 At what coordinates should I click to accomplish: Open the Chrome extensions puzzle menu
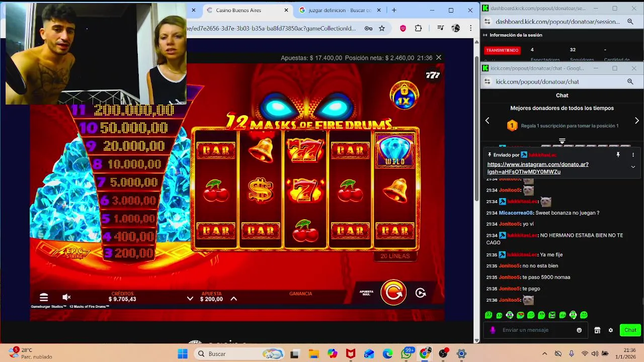tap(418, 28)
